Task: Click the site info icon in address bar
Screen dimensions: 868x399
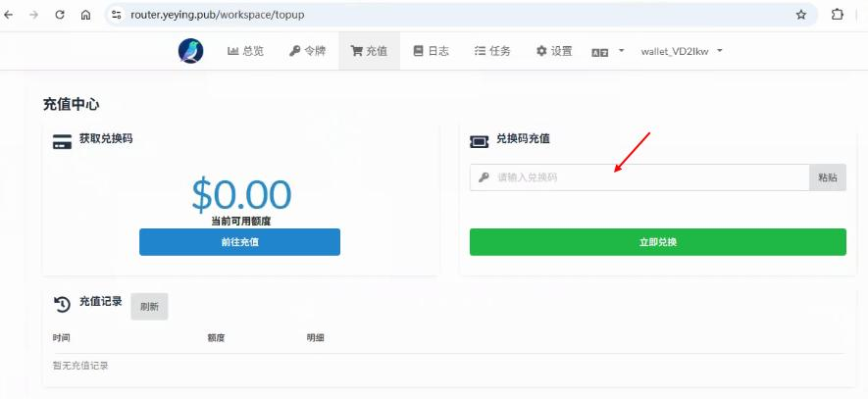Action: click(117, 15)
